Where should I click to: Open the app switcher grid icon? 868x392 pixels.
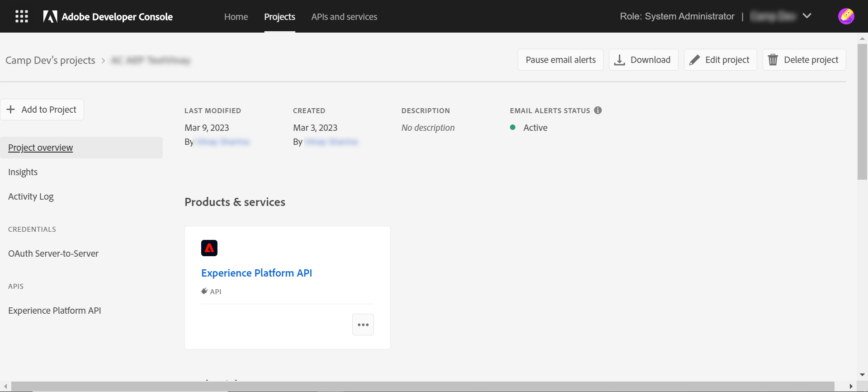pos(22,17)
